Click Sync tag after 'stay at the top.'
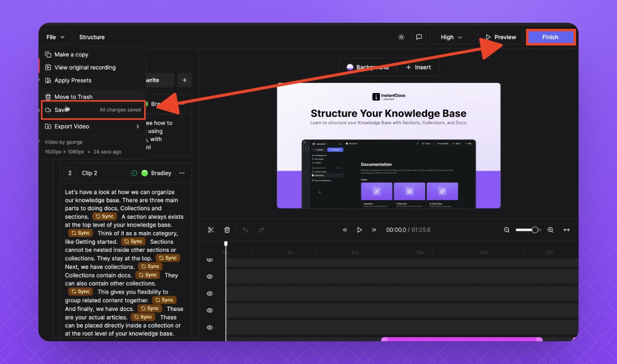Image resolution: width=617 pixels, height=364 pixels. pos(168,258)
